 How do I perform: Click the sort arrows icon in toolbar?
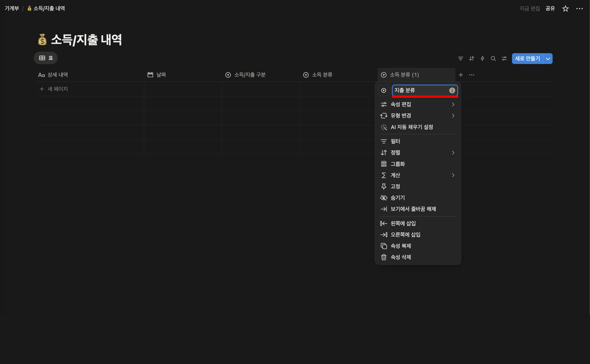coord(471,59)
